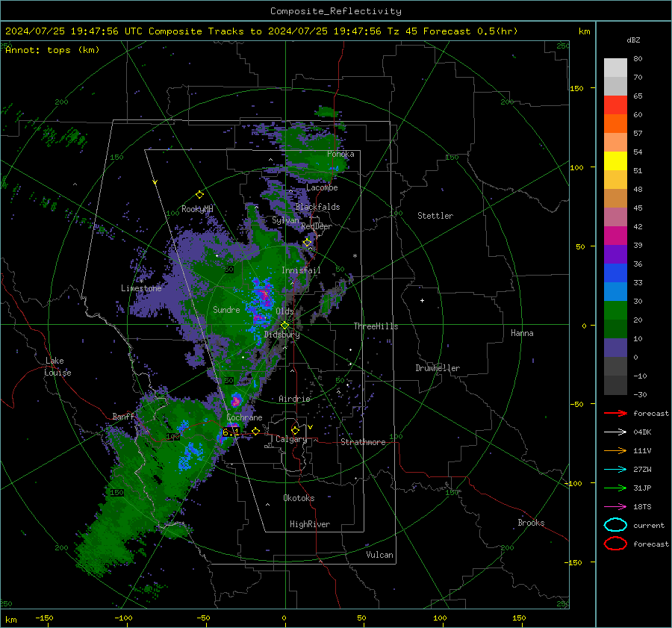672x628 pixels.
Task: Click the 'current' legend label
Action: tap(649, 525)
